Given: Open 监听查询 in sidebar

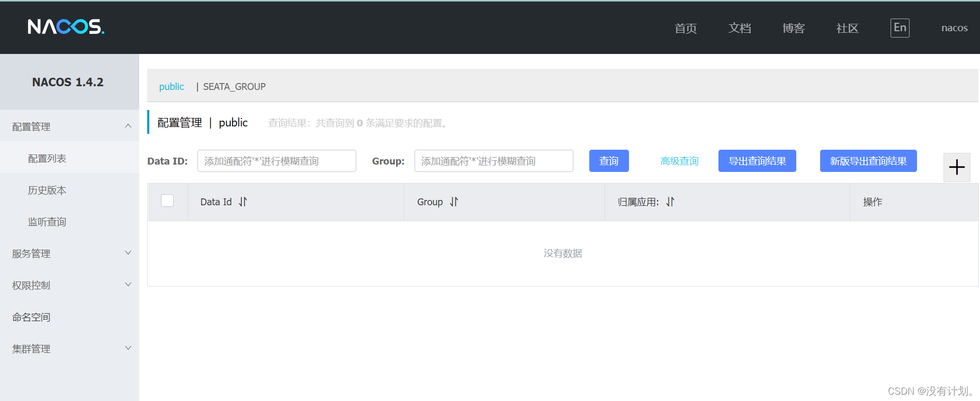Looking at the screenshot, I should (x=69, y=222).
